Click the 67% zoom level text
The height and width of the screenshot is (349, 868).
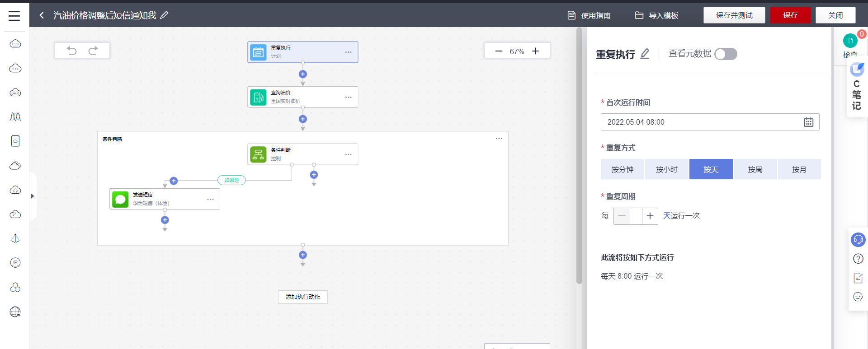pos(517,51)
